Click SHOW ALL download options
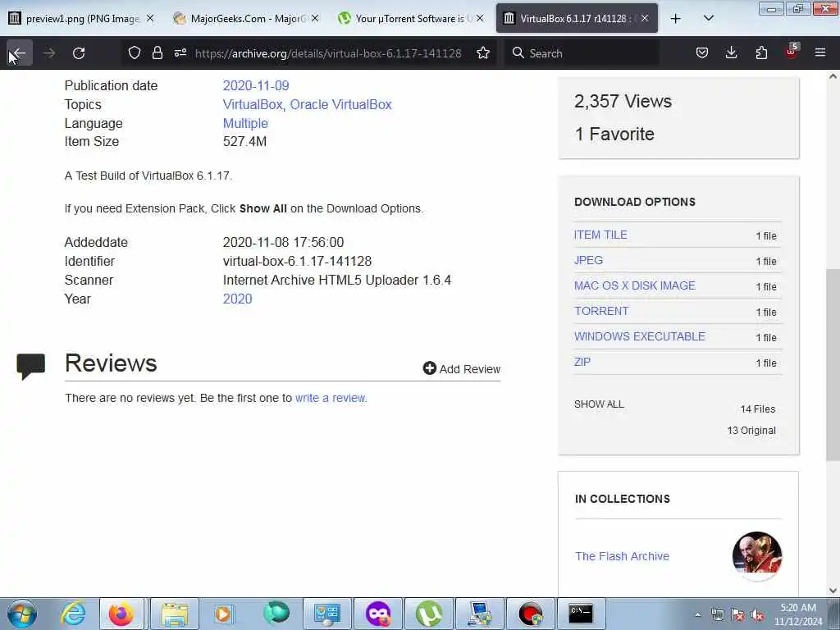840x630 pixels. [x=599, y=404]
